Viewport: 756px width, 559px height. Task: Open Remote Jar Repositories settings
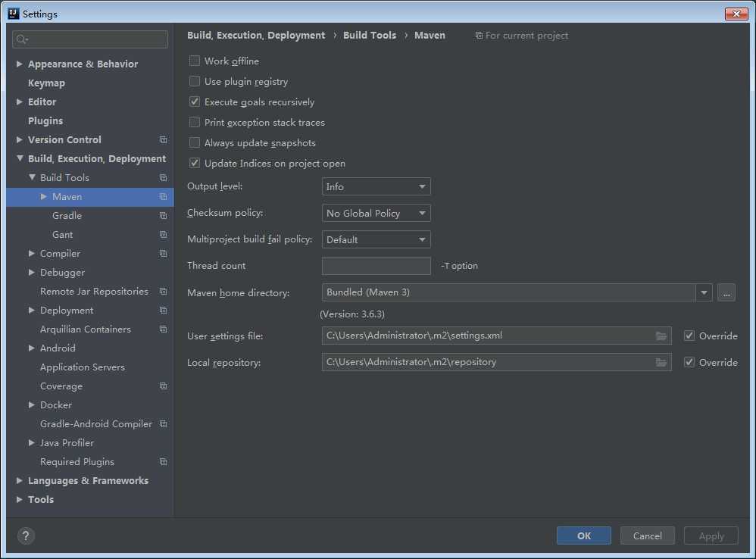94,292
